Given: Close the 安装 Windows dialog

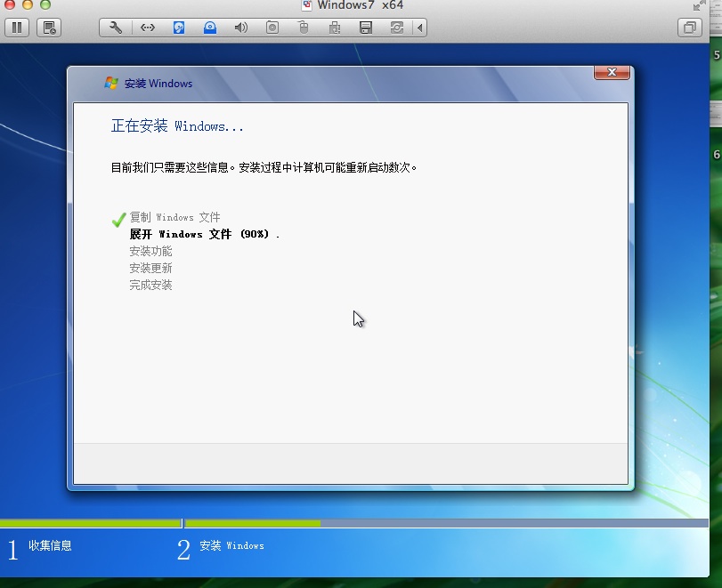Looking at the screenshot, I should coord(612,72).
